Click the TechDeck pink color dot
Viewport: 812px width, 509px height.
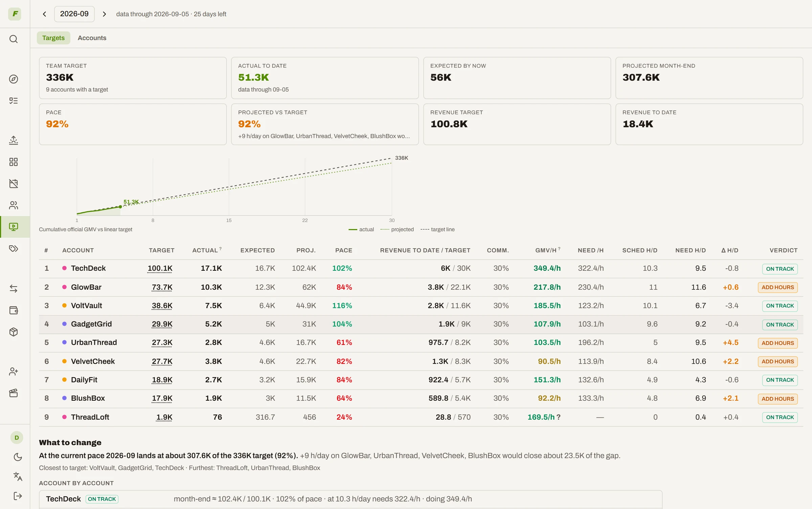coord(64,268)
